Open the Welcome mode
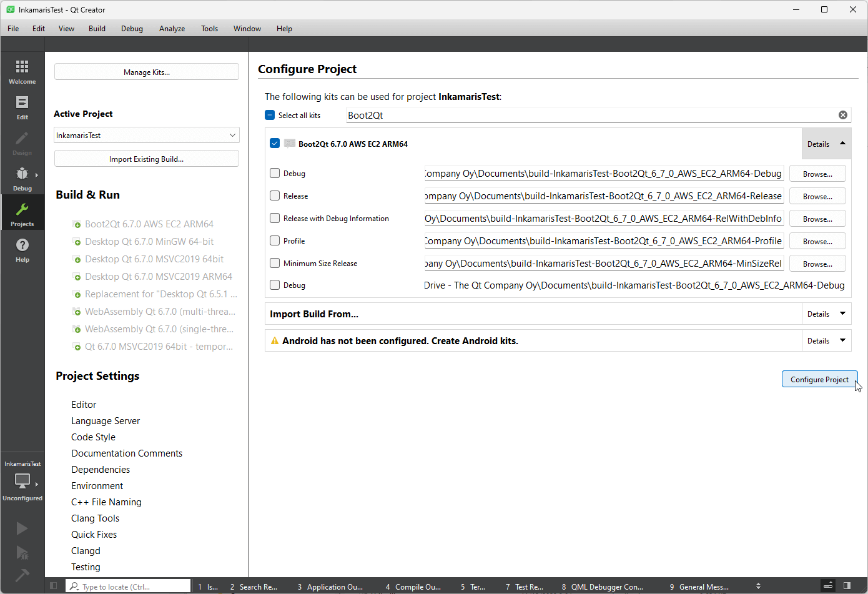868x594 pixels. [22, 71]
